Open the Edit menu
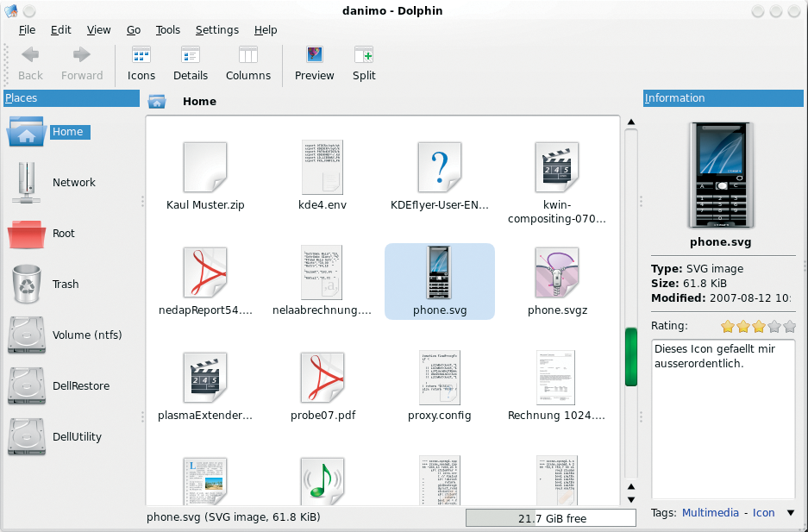 coord(61,30)
